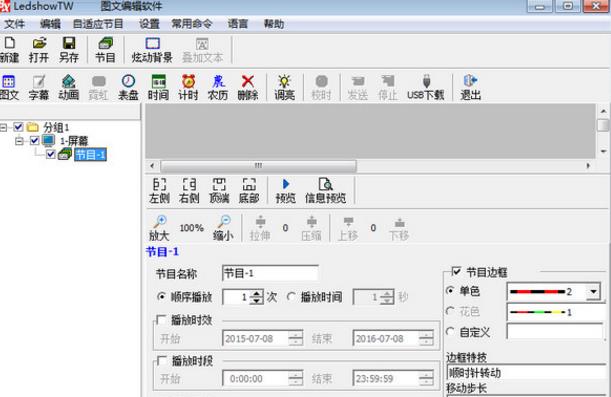Viewport: 611px width, 397px height.
Task: Start 预览 preview playback
Action: tap(286, 191)
